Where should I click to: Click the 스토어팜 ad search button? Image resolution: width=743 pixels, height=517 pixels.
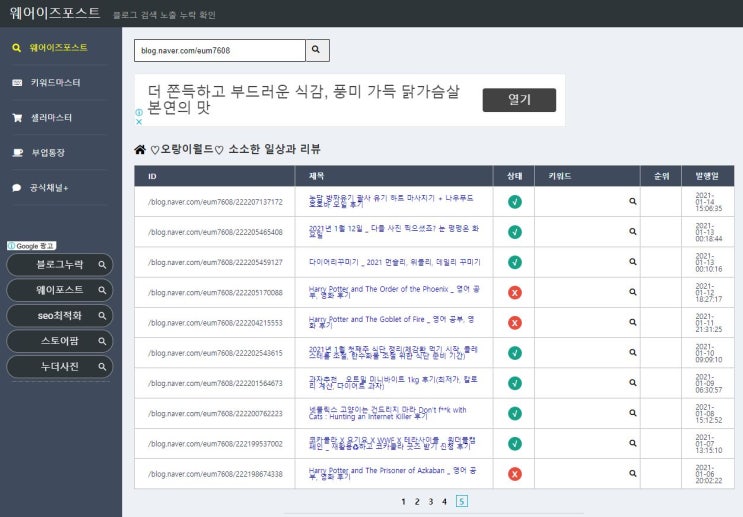(x=60, y=341)
